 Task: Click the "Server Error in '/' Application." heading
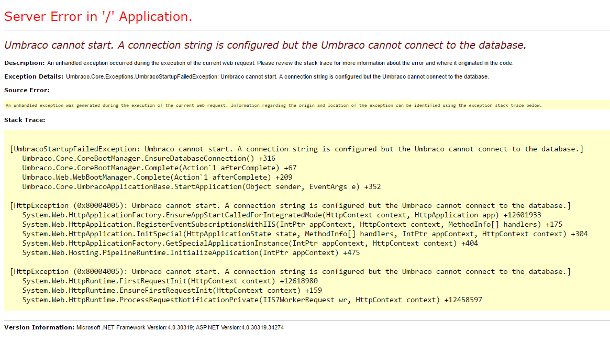(x=98, y=17)
